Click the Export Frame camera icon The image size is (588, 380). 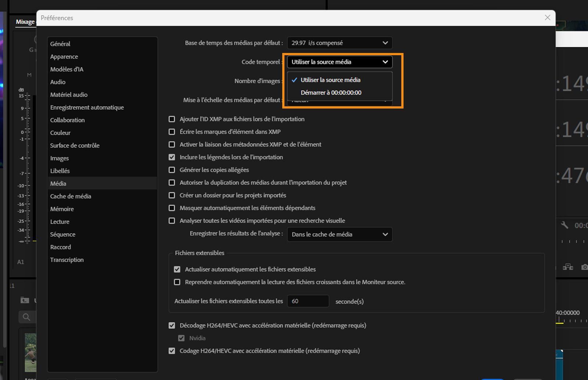click(584, 267)
